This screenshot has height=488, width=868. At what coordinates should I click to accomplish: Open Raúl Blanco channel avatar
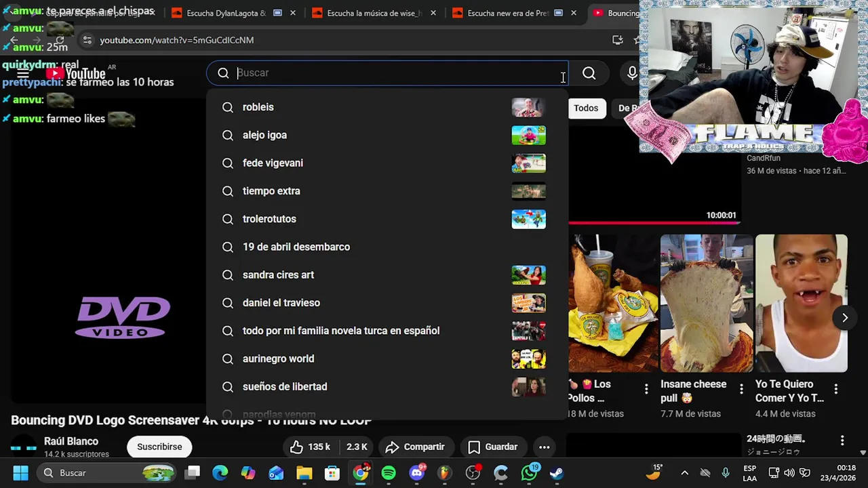click(24, 447)
